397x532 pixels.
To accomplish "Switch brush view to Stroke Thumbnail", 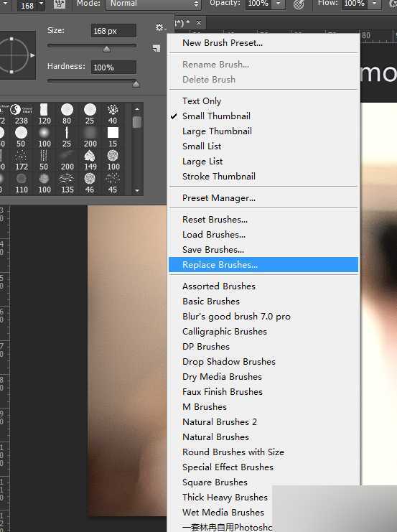I will pos(219,177).
